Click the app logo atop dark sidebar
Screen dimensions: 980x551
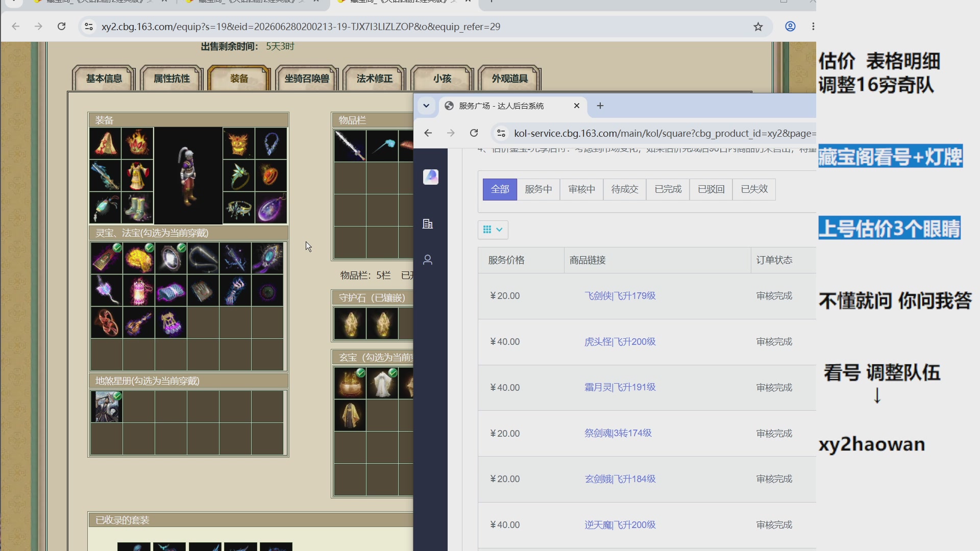point(431,177)
